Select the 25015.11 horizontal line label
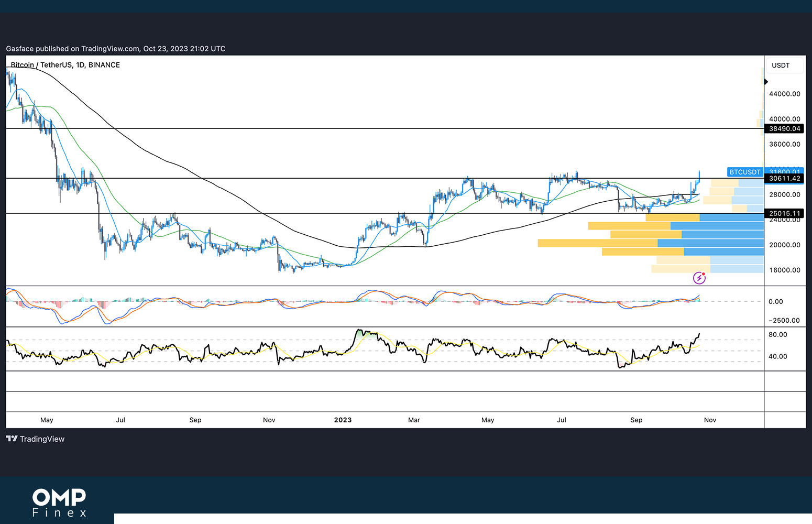The width and height of the screenshot is (812, 524). 784,213
